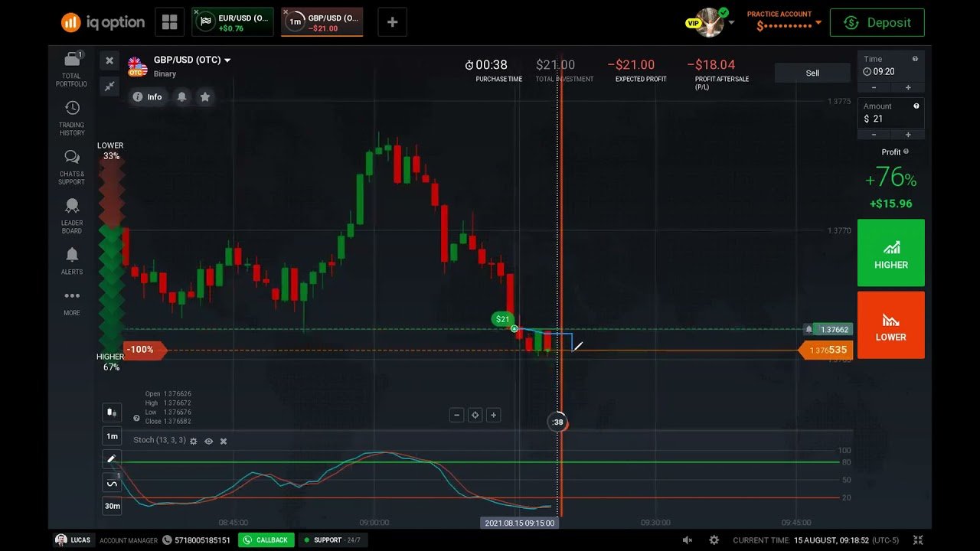Switch to the EUR/USD (OTC) tab
Viewport: 980px width, 551px height.
[233, 22]
